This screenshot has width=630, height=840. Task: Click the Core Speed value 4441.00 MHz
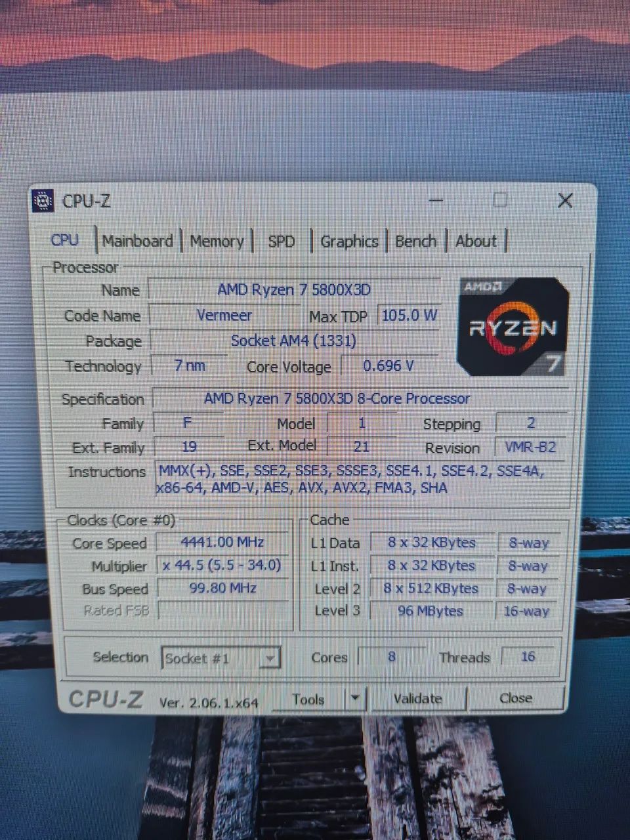pyautogui.click(x=222, y=542)
